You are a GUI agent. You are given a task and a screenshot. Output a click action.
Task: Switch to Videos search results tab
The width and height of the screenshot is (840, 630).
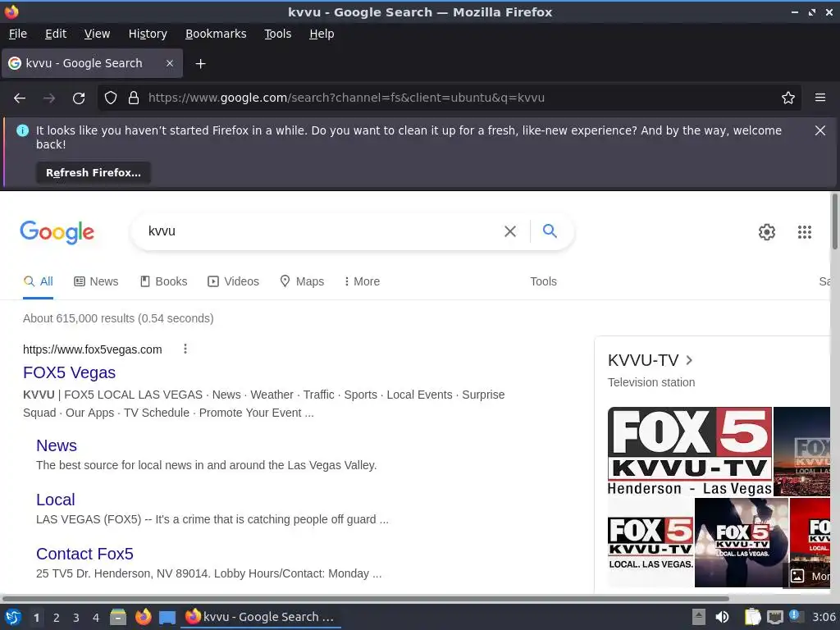click(233, 281)
